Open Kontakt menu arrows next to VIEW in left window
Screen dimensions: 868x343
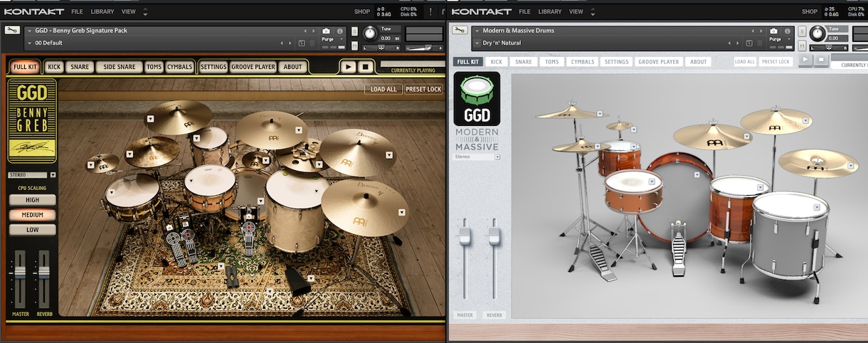146,11
